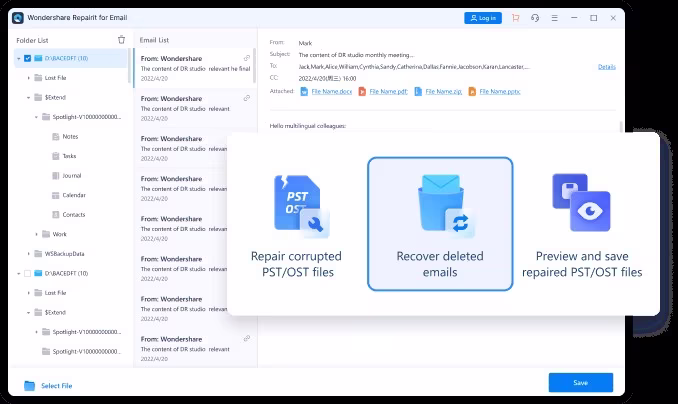Click the envelope recovery bin icon

pos(445,206)
